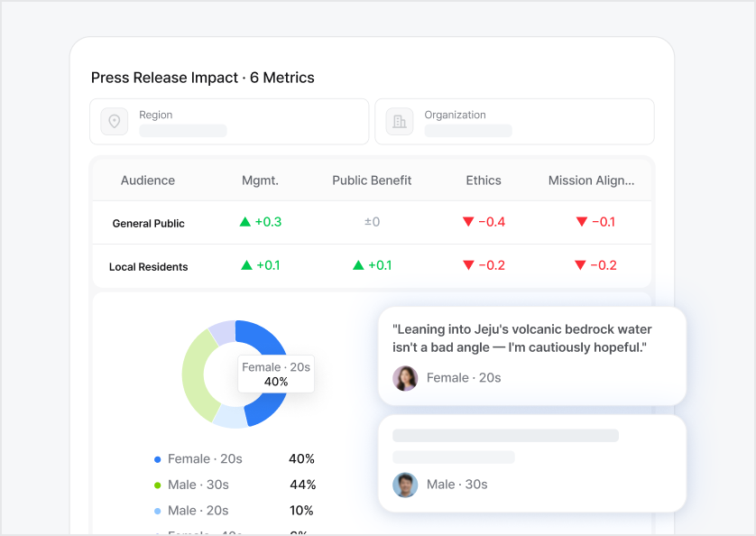Image resolution: width=756 pixels, height=536 pixels.
Task: Open the Organization selector field
Action: click(x=514, y=122)
